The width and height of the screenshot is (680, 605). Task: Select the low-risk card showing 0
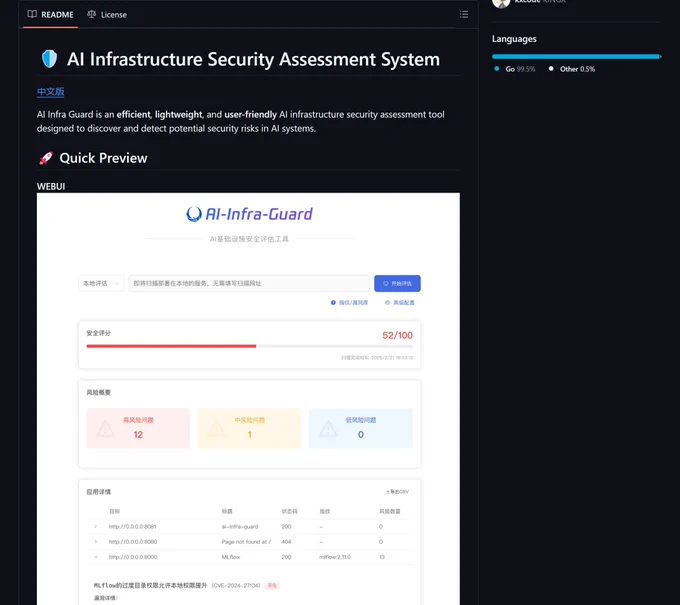click(x=361, y=428)
